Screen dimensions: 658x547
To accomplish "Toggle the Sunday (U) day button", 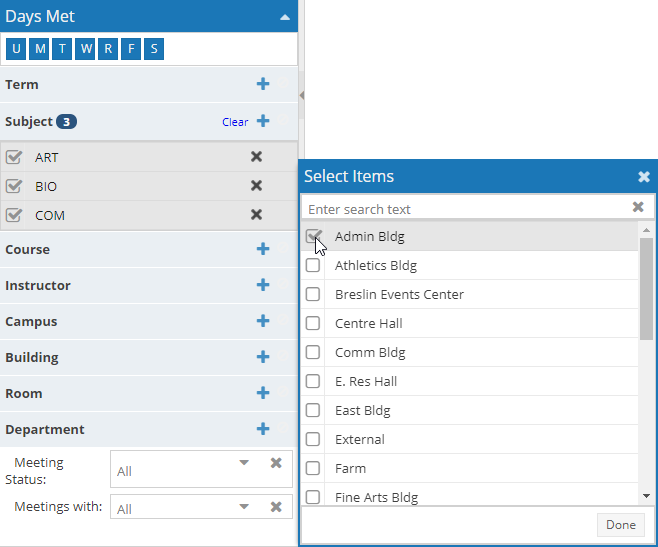I will 16,49.
